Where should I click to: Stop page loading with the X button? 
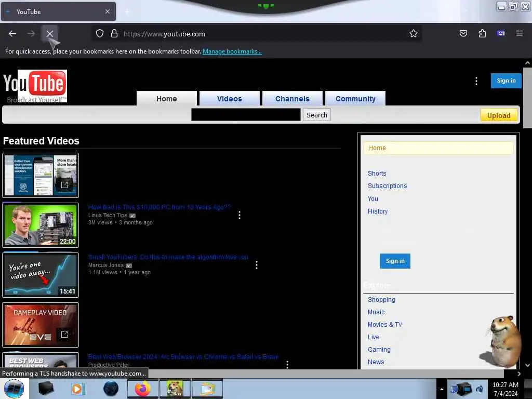click(x=50, y=34)
